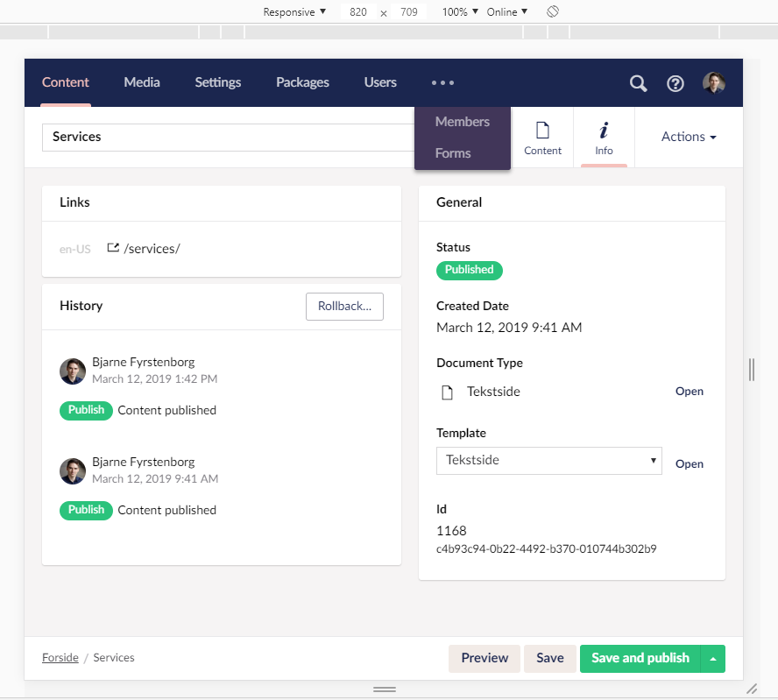Open the help question mark icon
The image size is (778, 700).
(x=675, y=83)
